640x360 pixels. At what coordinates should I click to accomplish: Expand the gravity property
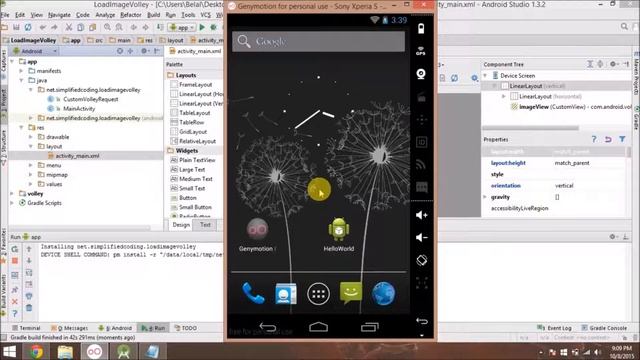click(485, 197)
